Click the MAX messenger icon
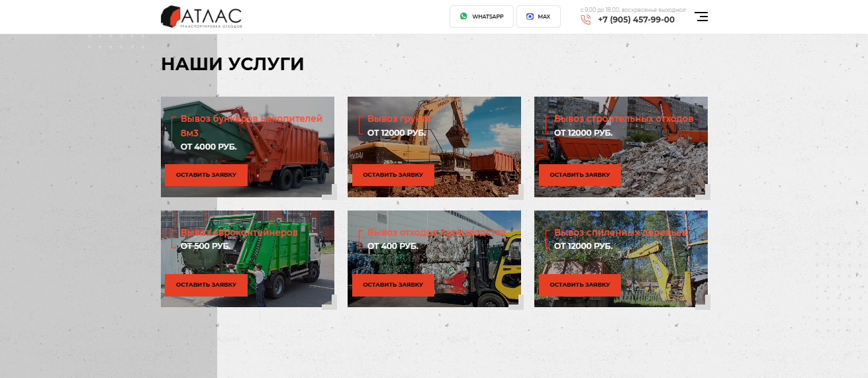Image resolution: width=868 pixels, height=378 pixels. tap(530, 17)
